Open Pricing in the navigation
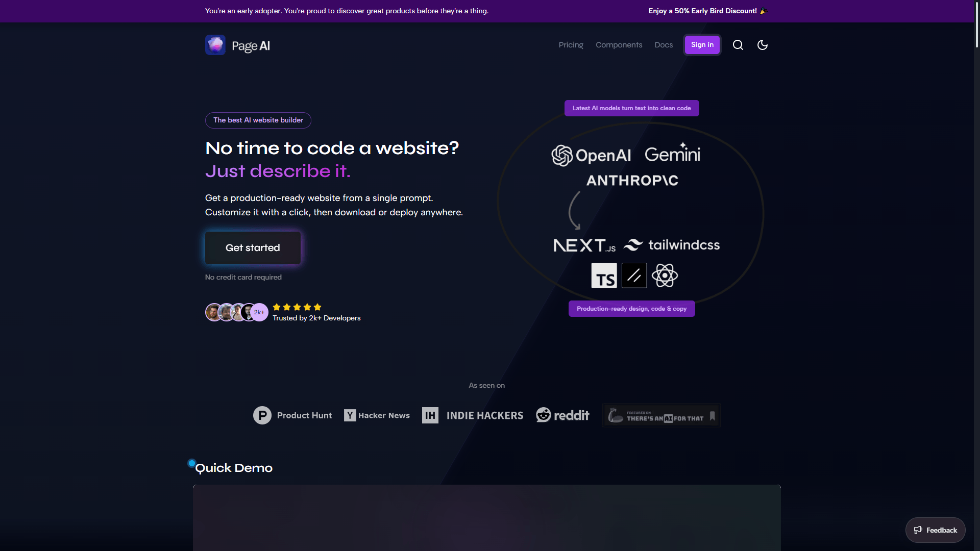The image size is (980, 551). (571, 45)
